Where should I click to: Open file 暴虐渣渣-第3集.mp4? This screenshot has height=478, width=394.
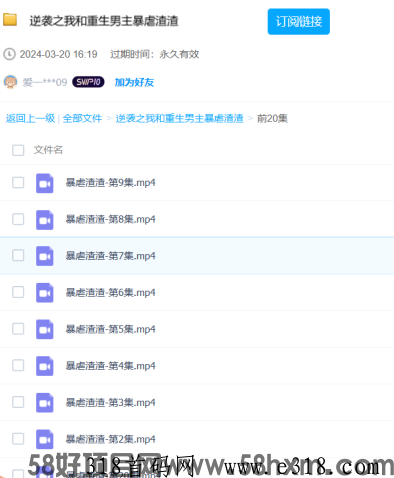(111, 403)
